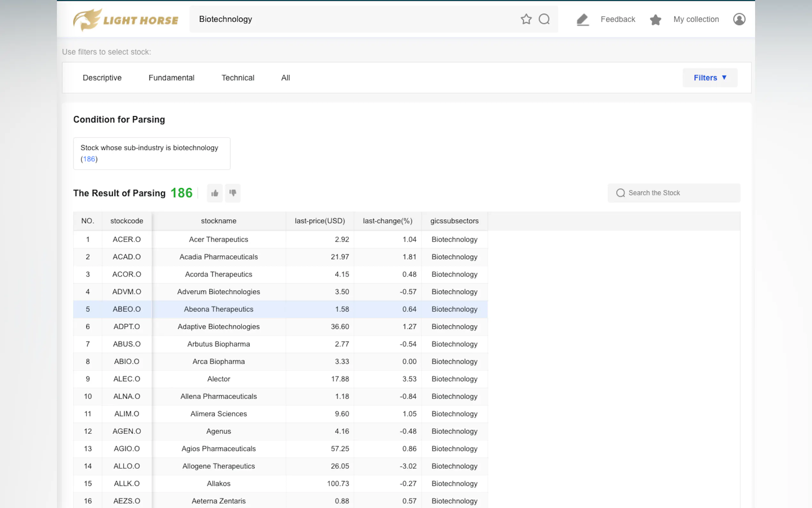Select the Abeona Therapeutics row
812x508 pixels.
coord(219,309)
